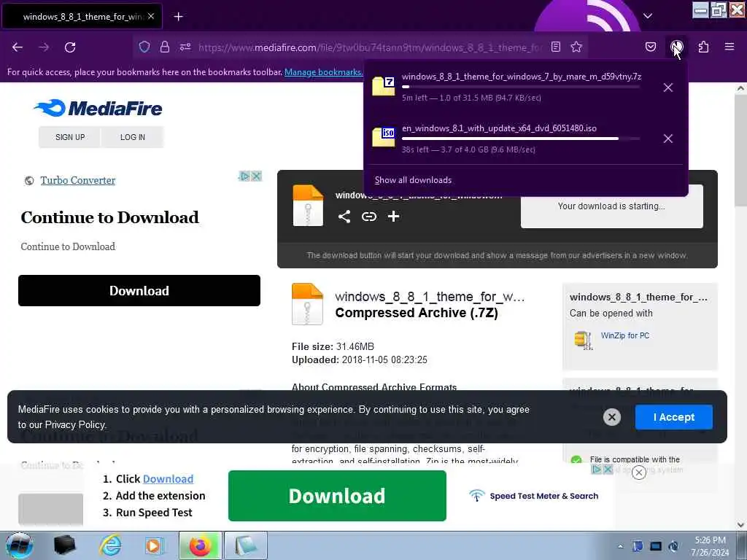Image resolution: width=747 pixels, height=560 pixels.
Task: Click the MediaFire logo
Action: coord(98,108)
